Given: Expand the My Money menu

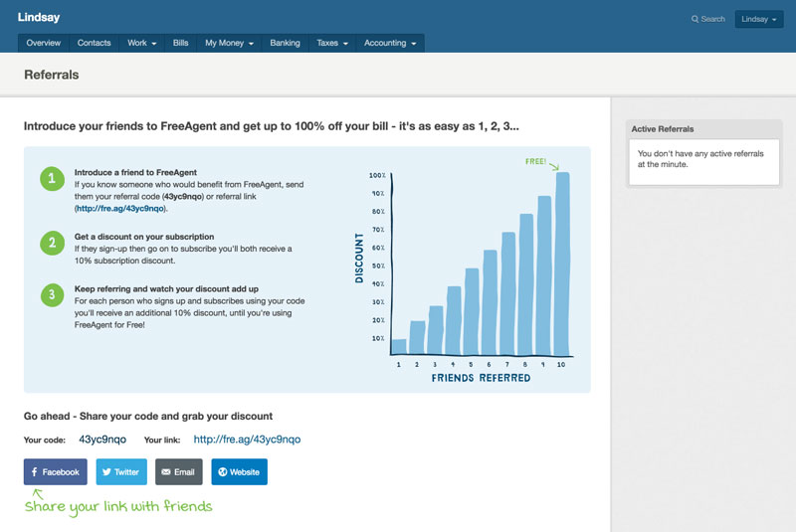Looking at the screenshot, I should 229,43.
